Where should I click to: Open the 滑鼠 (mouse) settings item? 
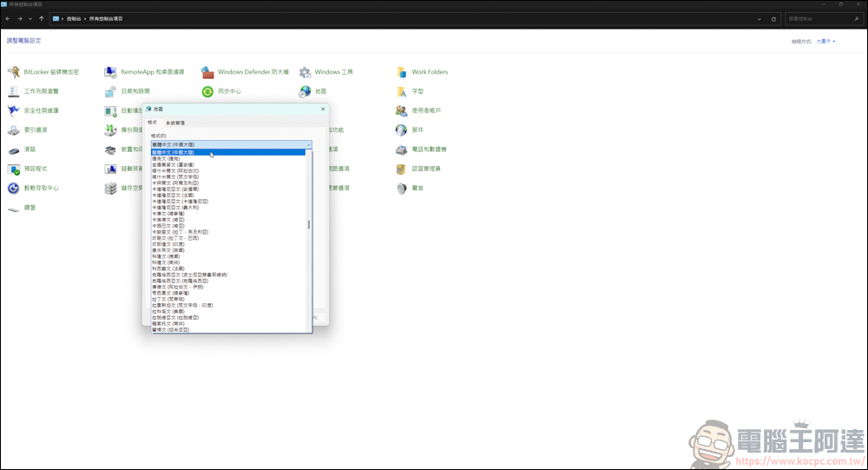(x=23, y=149)
